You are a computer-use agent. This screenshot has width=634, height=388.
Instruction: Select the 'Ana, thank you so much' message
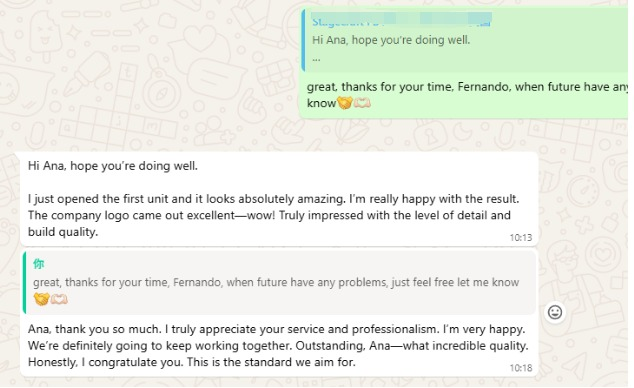click(279, 313)
